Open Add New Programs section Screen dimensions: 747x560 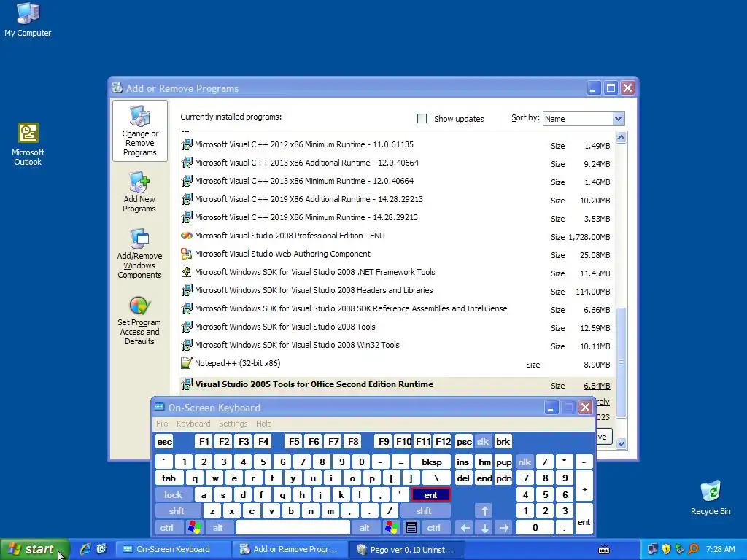139,192
